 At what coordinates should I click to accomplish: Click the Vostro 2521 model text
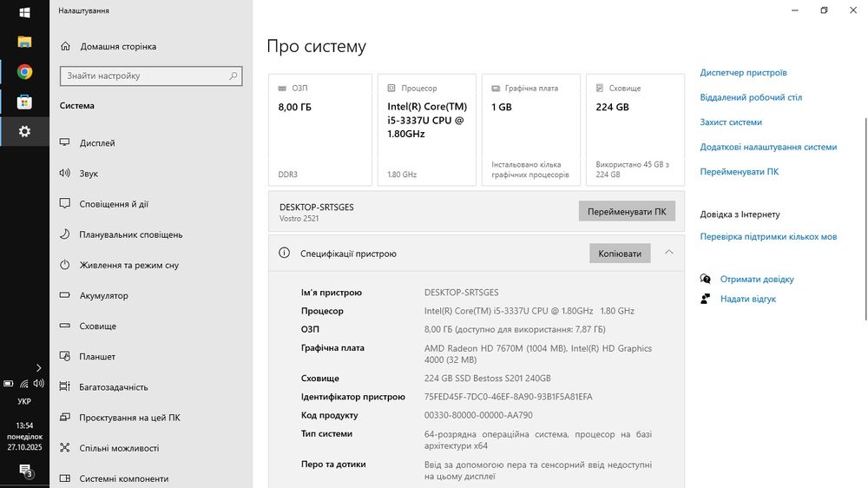(x=299, y=218)
